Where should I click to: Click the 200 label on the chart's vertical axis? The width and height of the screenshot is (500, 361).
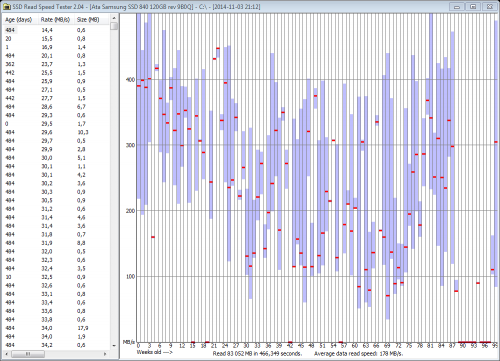click(130, 211)
